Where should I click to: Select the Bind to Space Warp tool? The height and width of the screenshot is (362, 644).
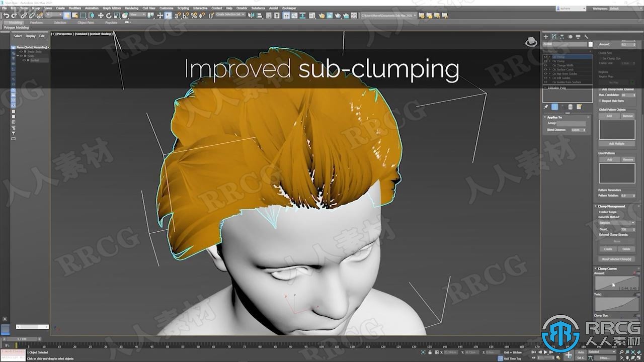39,16
